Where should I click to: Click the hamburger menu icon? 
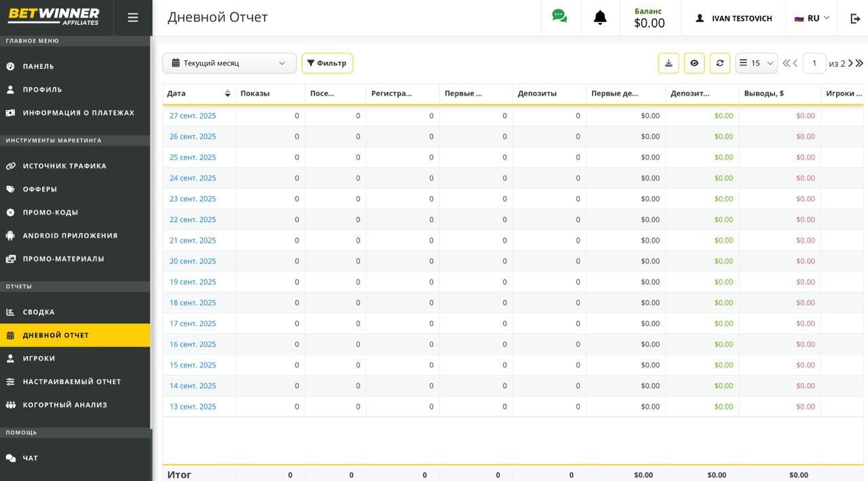(x=133, y=18)
